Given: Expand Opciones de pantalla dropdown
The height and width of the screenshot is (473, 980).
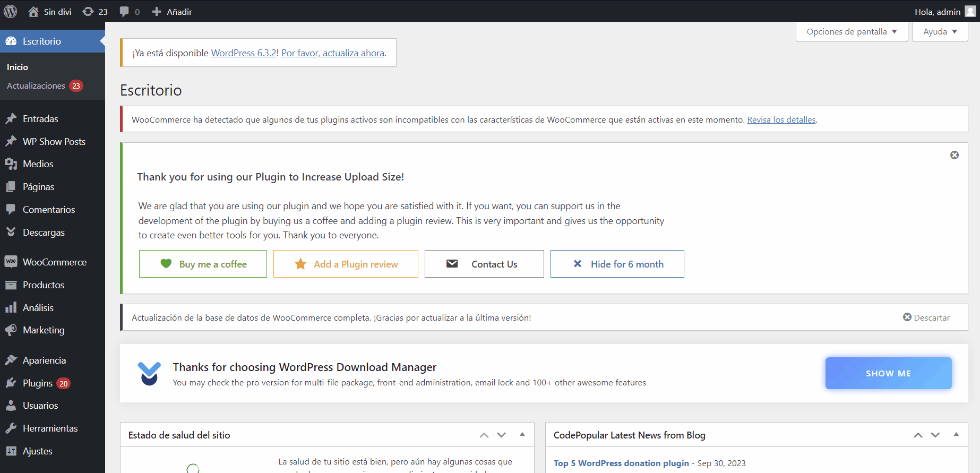Looking at the screenshot, I should pyautogui.click(x=851, y=32).
